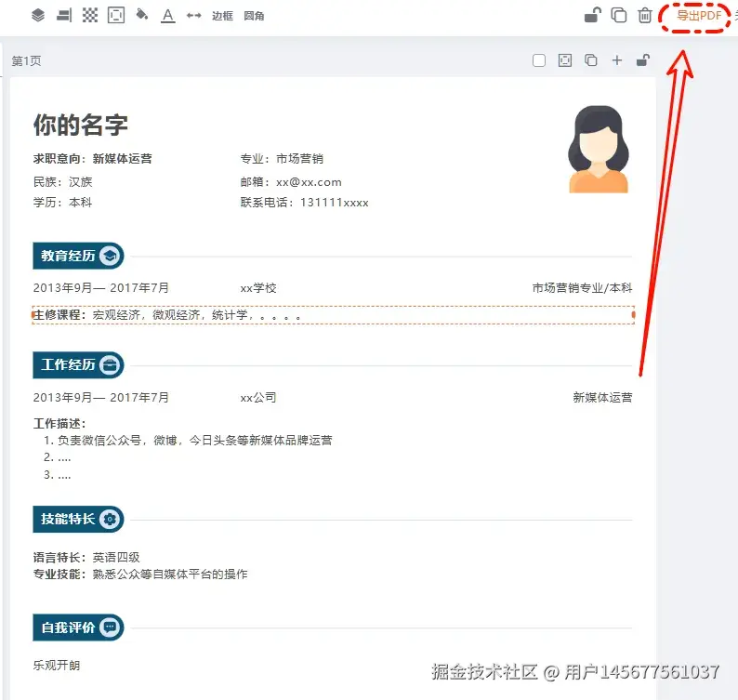Click the horizontal spacing arrows icon
The width and height of the screenshot is (738, 700).
[194, 16]
